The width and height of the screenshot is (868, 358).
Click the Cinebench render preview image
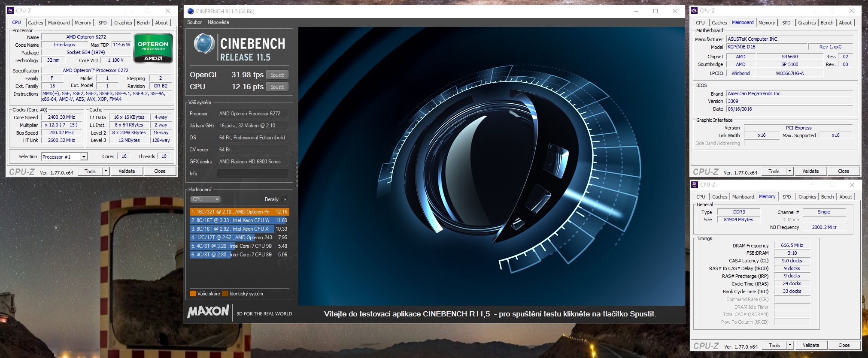tap(492, 166)
